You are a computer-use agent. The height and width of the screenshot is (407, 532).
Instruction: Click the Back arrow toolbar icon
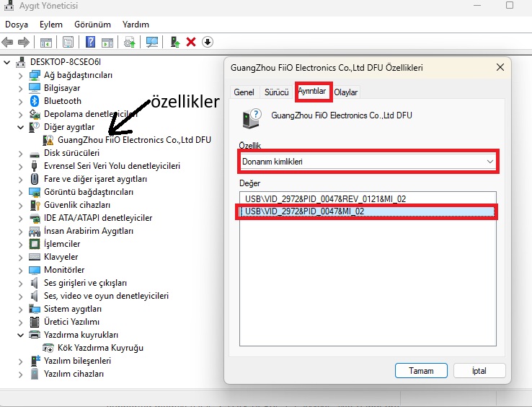tap(7, 42)
